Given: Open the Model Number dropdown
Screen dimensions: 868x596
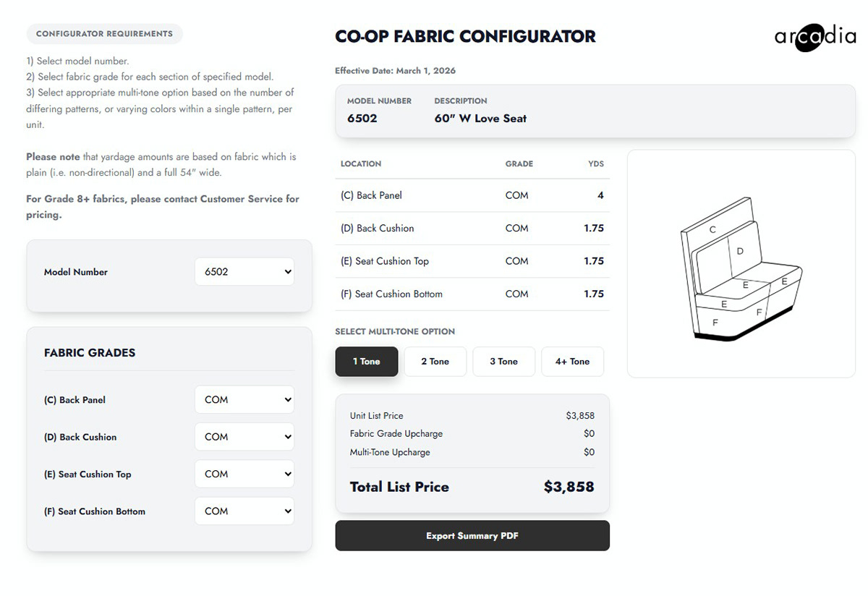Looking at the screenshot, I should pos(244,272).
